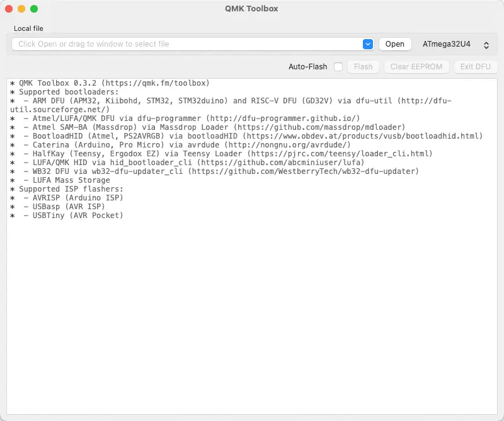The height and width of the screenshot is (421, 504).
Task: Select the HalfKay Teensy Loader log line
Action: [221, 154]
